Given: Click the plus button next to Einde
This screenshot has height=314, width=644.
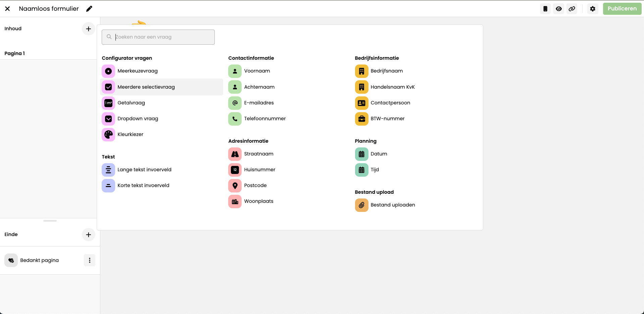Looking at the screenshot, I should (x=88, y=235).
